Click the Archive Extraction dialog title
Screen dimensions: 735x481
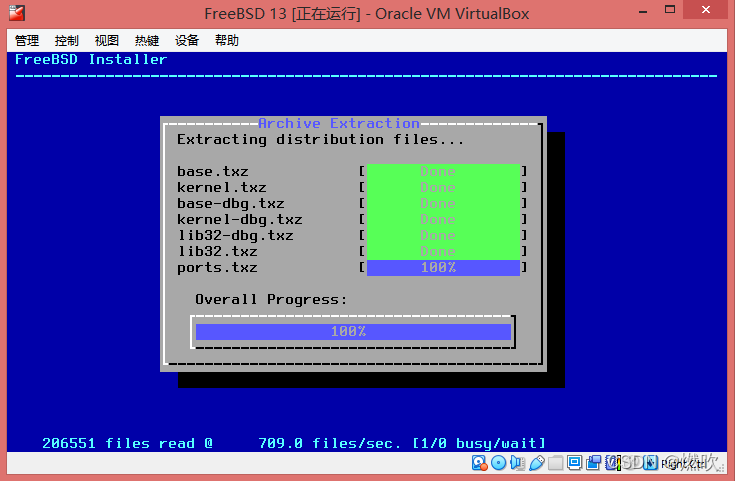point(339,123)
